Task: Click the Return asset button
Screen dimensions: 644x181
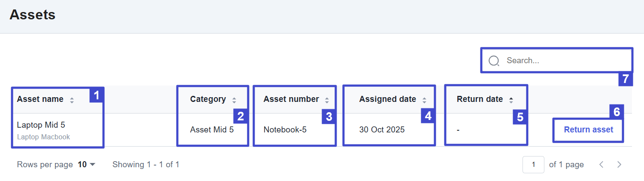Action: coord(588,129)
